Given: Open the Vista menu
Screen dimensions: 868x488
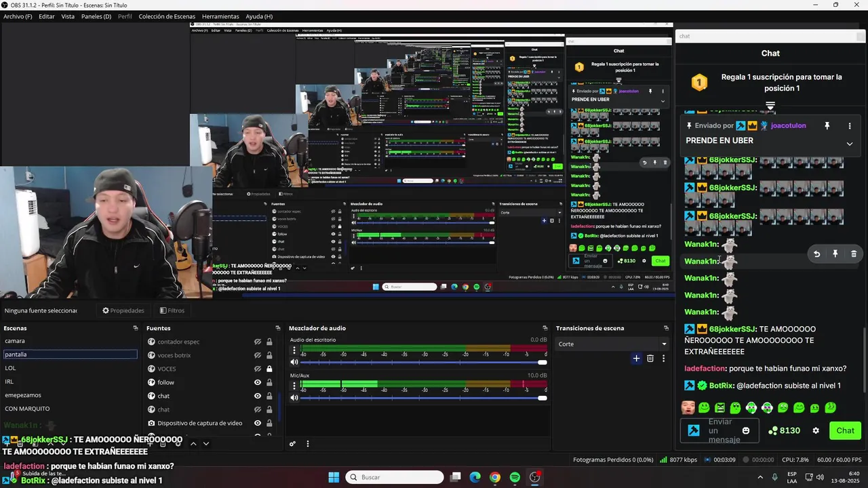Looking at the screenshot, I should pos(68,16).
